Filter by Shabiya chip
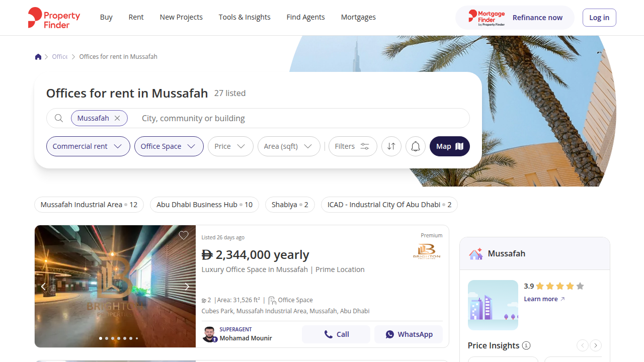 point(290,205)
